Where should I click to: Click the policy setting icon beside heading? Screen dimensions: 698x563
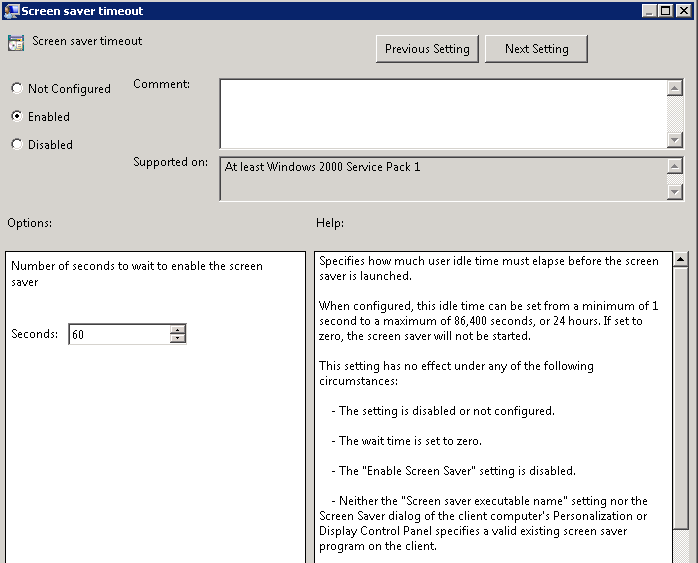click(16, 43)
